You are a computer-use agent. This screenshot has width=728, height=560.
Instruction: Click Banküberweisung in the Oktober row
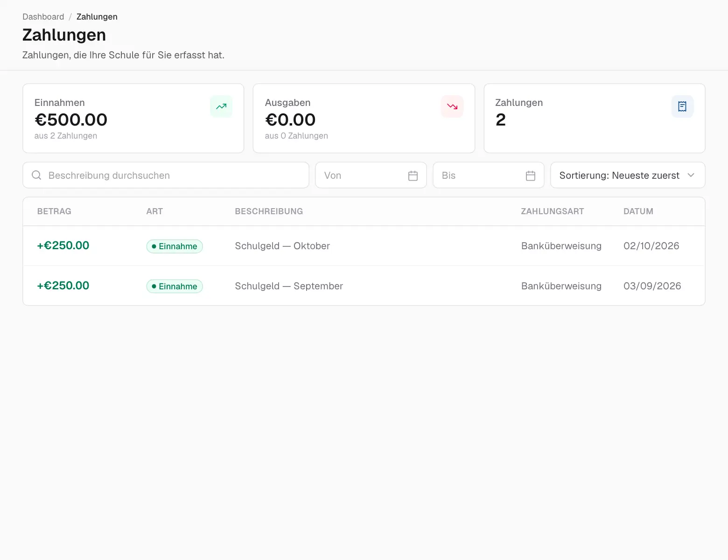tap(561, 246)
